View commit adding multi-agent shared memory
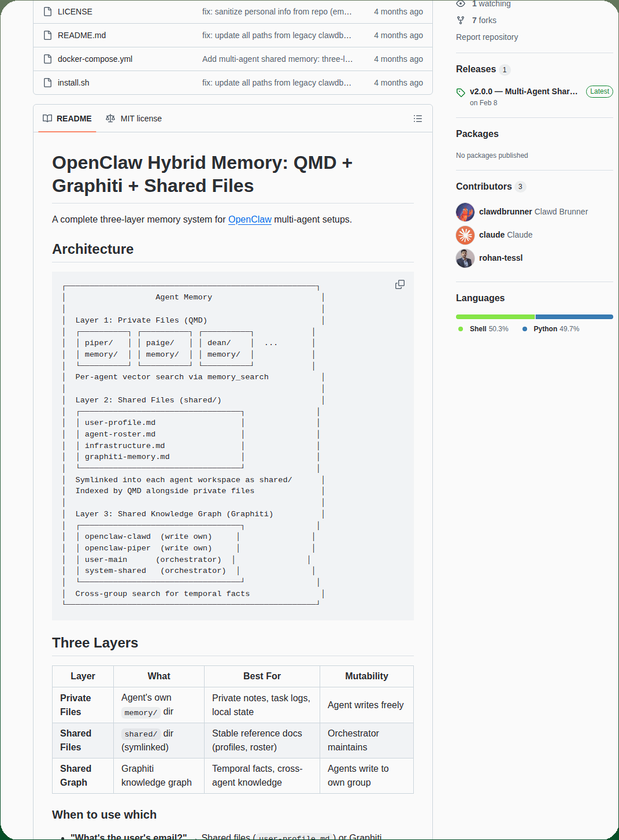Image resolution: width=619 pixels, height=840 pixels. [x=277, y=59]
